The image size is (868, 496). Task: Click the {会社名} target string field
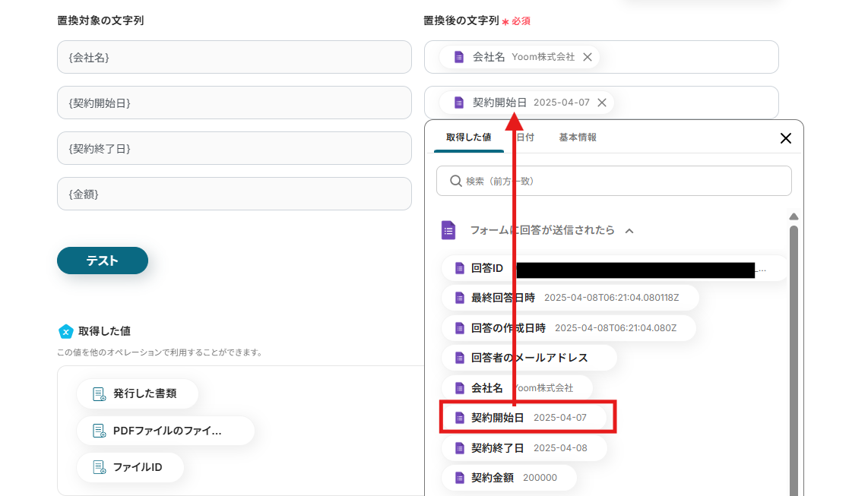(x=234, y=57)
